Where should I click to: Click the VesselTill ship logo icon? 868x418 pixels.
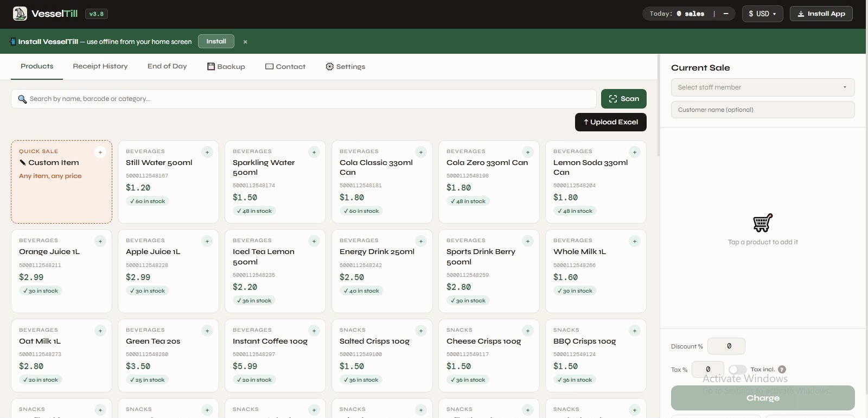point(20,14)
